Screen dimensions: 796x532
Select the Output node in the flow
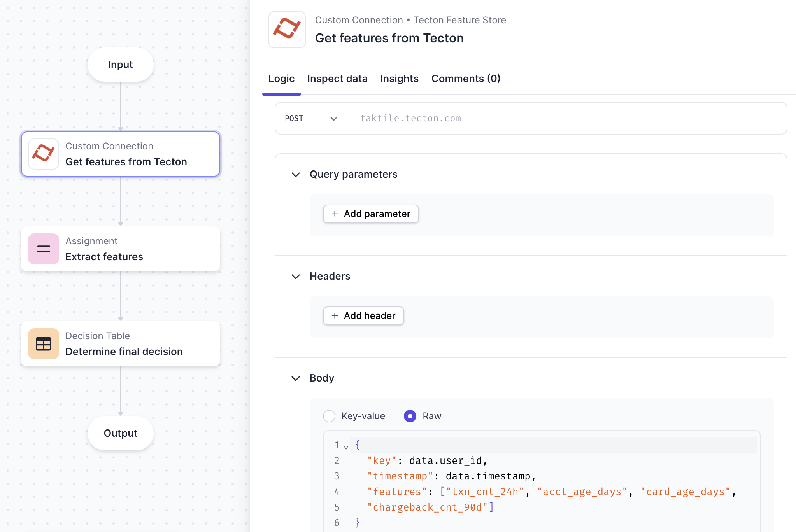(x=121, y=433)
